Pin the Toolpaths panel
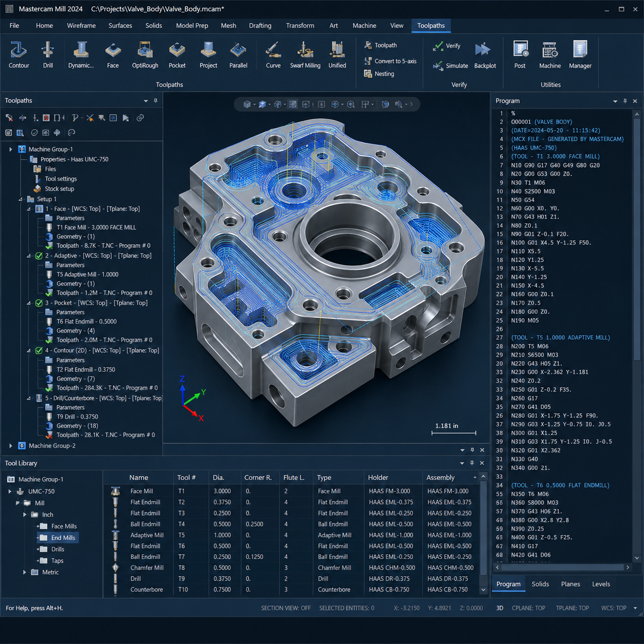The height and width of the screenshot is (644, 644). pyautogui.click(x=156, y=101)
